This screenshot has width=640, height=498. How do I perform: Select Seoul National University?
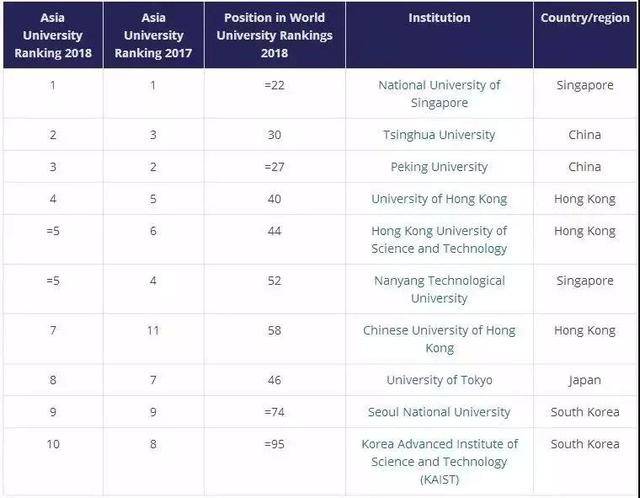coord(439,412)
